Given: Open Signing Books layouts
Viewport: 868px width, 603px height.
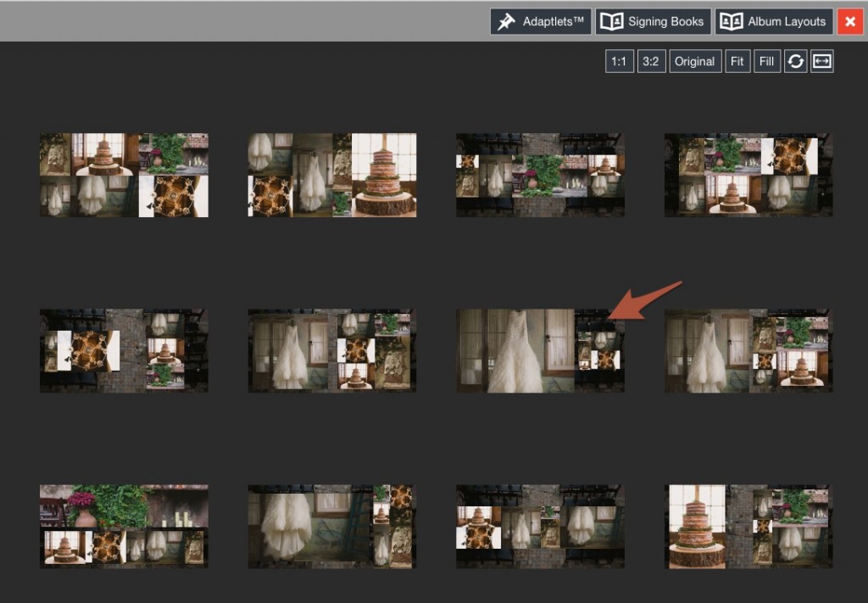Looking at the screenshot, I should [654, 21].
